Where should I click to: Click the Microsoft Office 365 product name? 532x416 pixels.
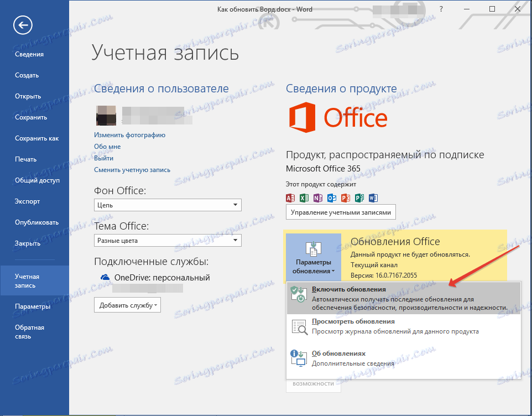pyautogui.click(x=323, y=169)
